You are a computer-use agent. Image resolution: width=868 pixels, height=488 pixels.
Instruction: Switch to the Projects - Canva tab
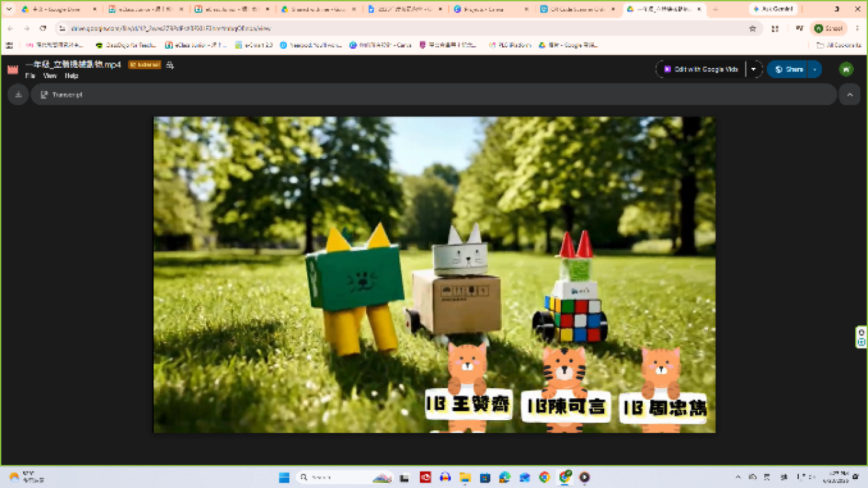click(492, 10)
